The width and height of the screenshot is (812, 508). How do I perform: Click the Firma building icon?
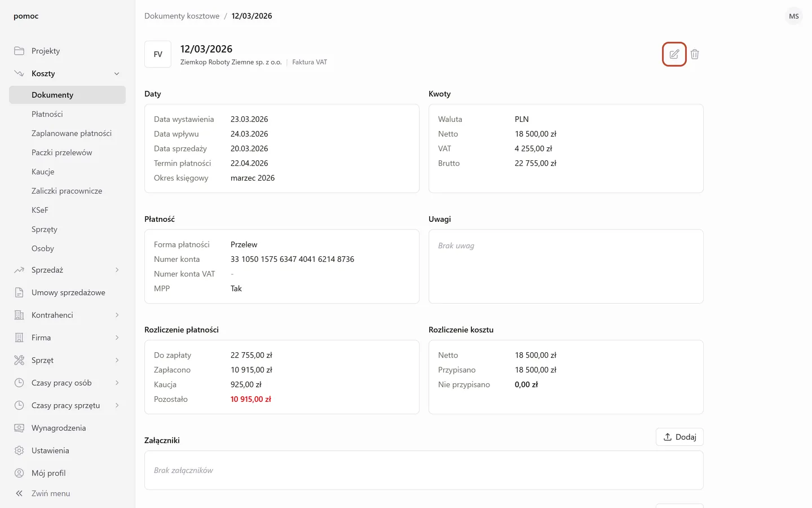click(19, 338)
